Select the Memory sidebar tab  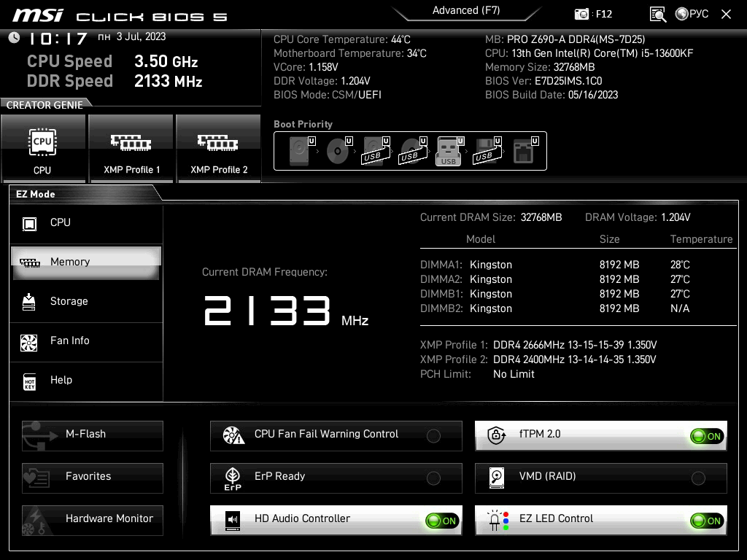click(x=86, y=262)
